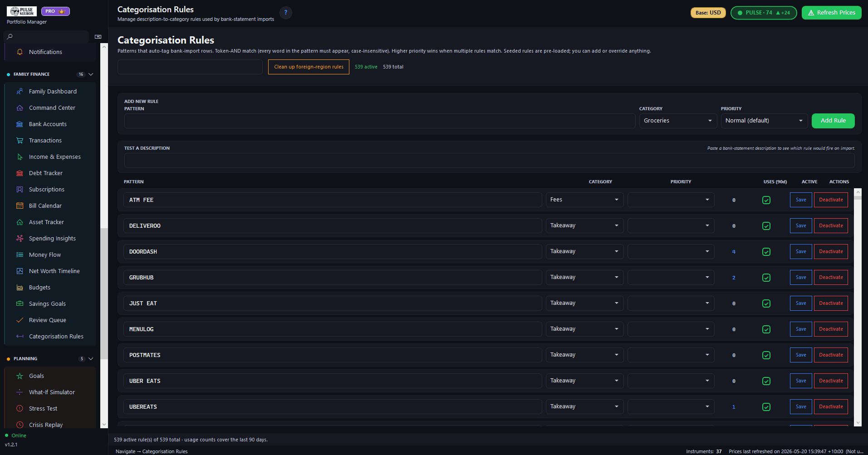
Task: Click the sidebar collapse panel icon
Action: (x=98, y=37)
